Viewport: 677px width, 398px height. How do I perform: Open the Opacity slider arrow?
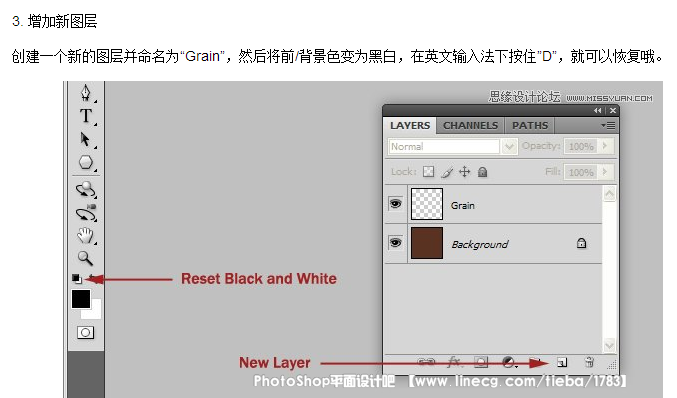[x=605, y=146]
